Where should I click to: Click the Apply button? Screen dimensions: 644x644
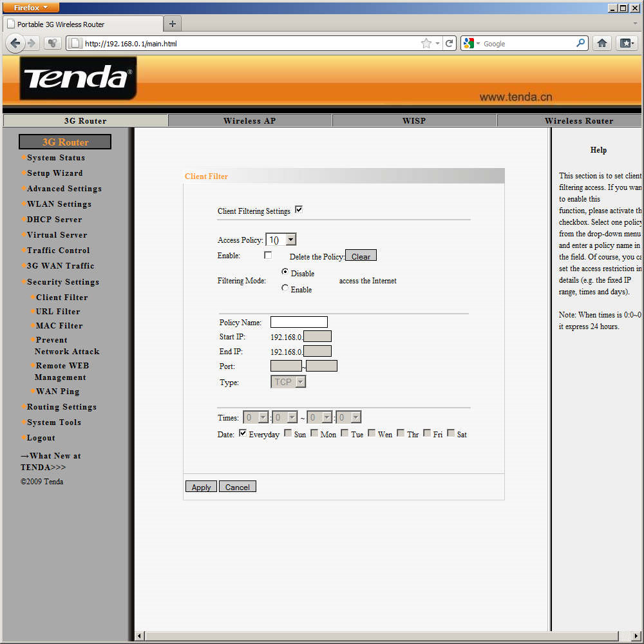click(201, 487)
